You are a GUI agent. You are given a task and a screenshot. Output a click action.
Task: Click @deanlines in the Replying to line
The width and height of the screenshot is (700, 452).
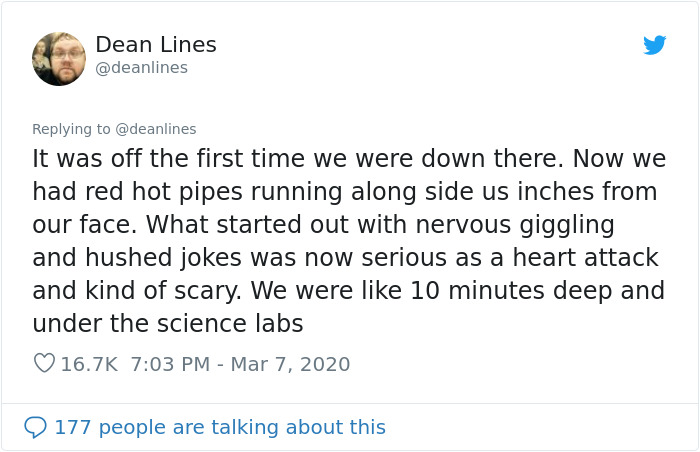click(x=156, y=129)
